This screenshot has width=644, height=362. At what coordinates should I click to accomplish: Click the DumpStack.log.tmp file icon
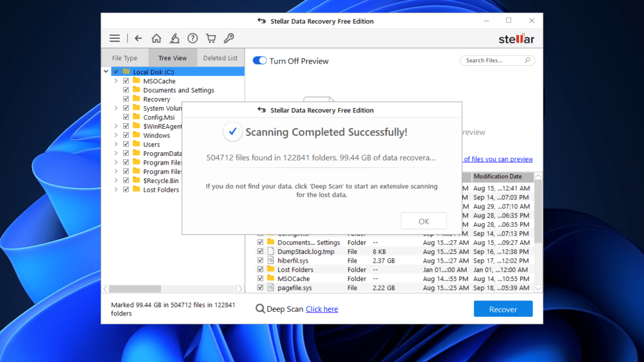pos(270,251)
